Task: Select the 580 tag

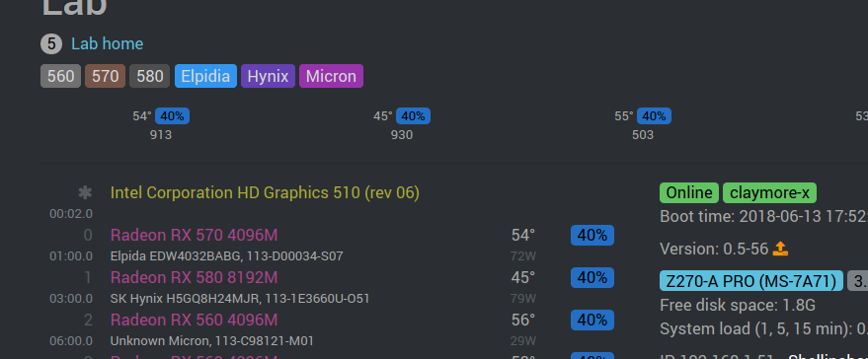Action: click(149, 76)
